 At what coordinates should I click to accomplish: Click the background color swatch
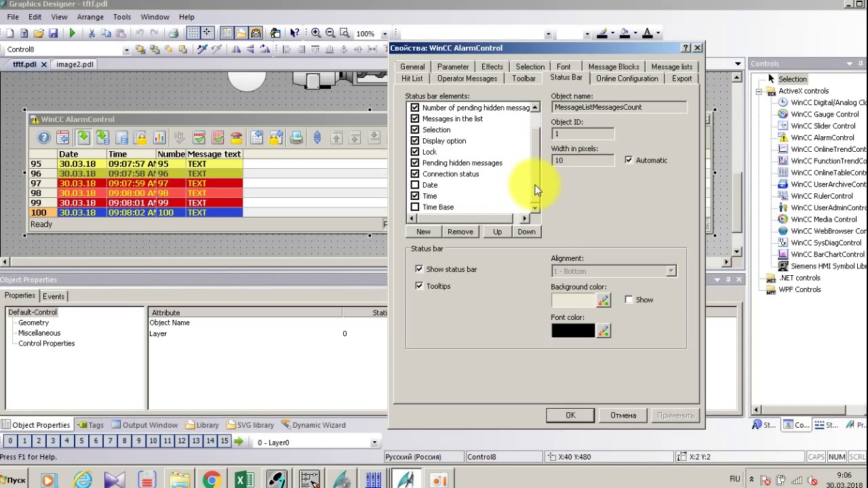click(573, 300)
